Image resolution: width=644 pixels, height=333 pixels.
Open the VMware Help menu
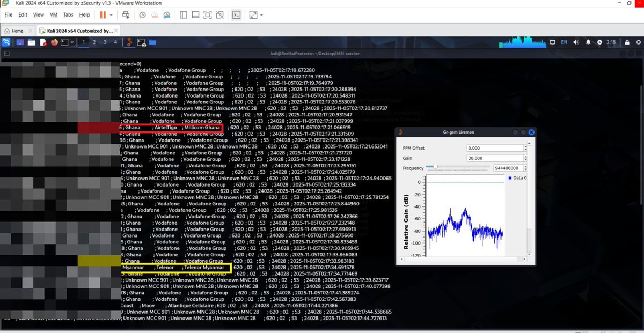pyautogui.click(x=84, y=14)
